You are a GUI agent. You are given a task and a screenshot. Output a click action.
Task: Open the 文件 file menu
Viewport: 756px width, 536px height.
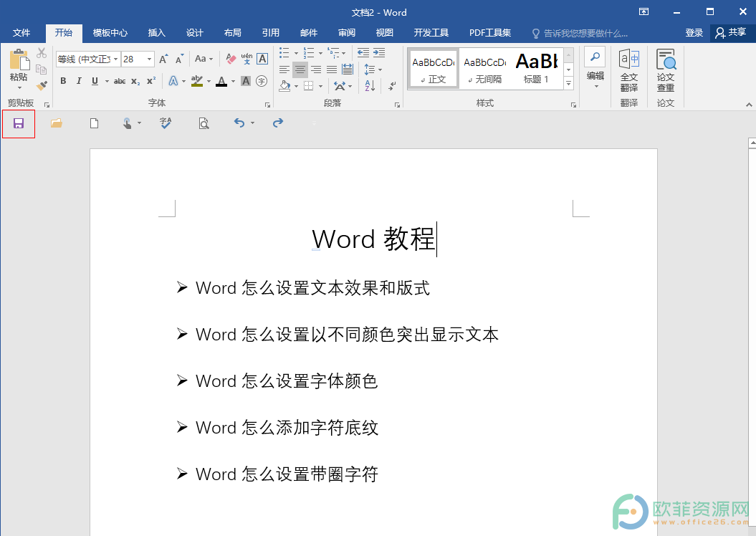[x=21, y=33]
